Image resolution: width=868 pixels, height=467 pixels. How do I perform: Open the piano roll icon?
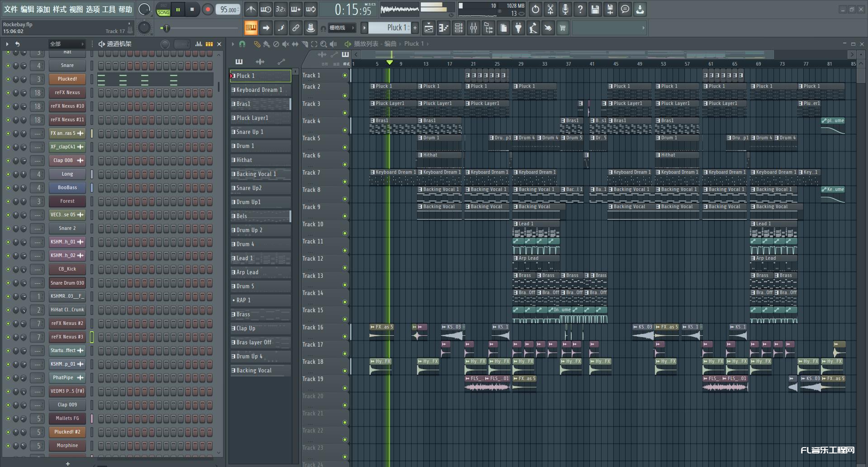point(443,28)
